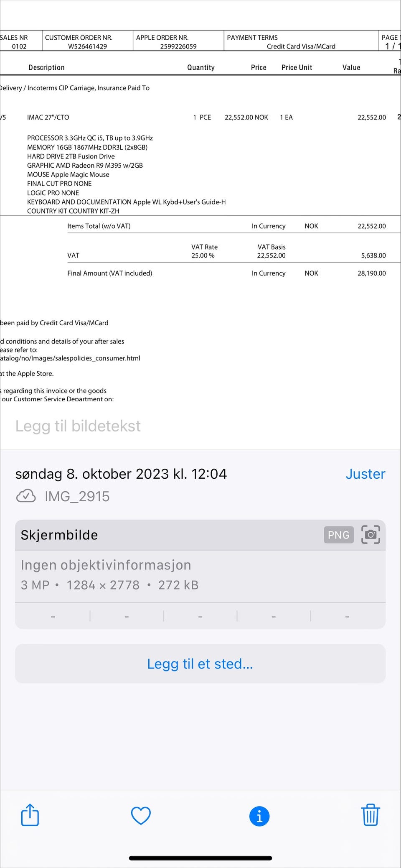401x868 pixels.
Task: Tap the IMG_2915 file name
Action: [77, 496]
